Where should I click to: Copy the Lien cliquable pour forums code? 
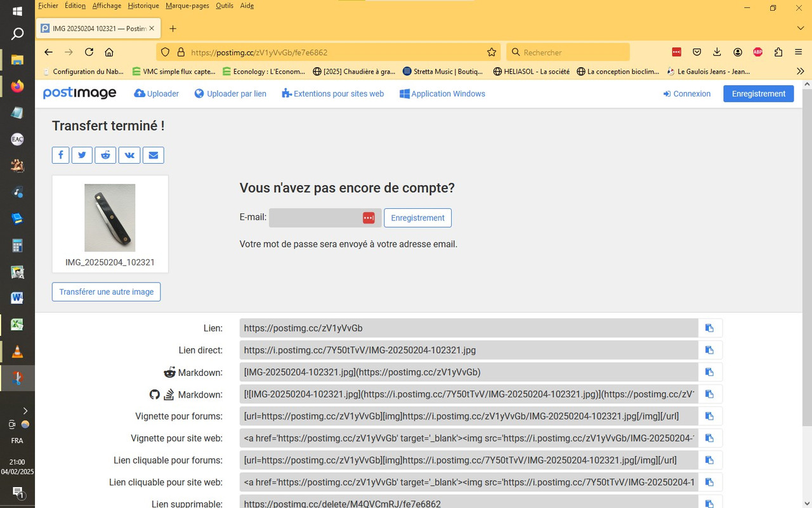coord(710,460)
